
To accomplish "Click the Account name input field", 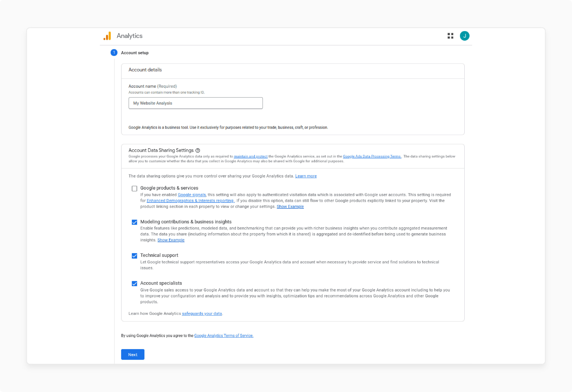I will 195,103.
